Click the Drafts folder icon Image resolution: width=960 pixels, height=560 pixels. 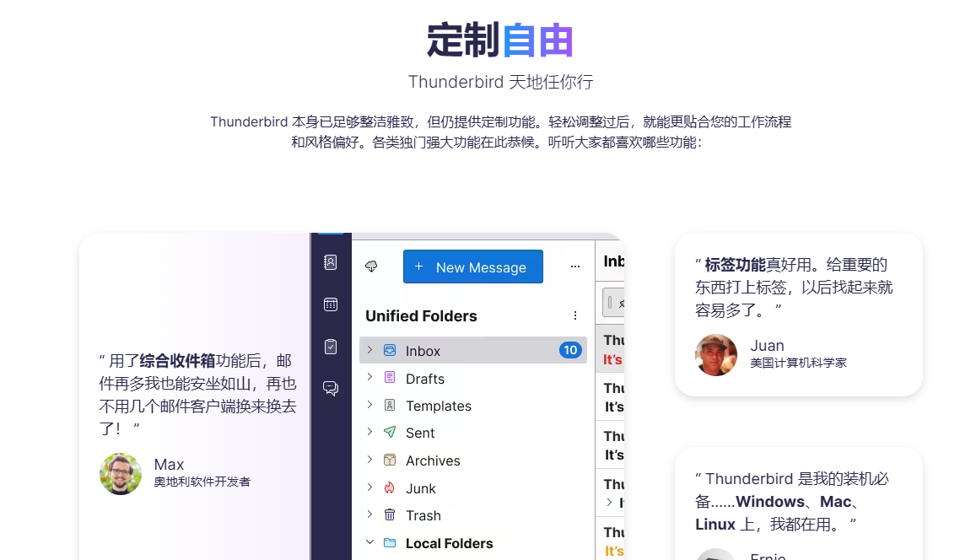coord(390,378)
